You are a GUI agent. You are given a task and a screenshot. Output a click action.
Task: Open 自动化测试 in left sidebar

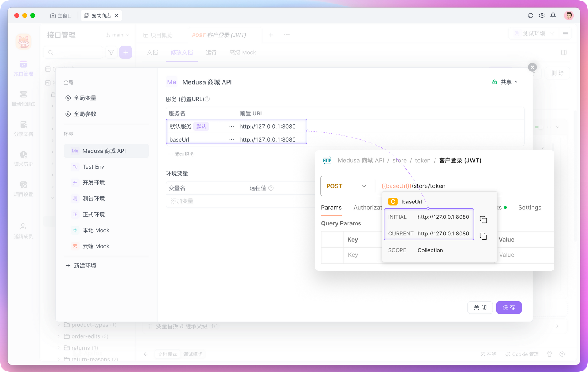(24, 98)
